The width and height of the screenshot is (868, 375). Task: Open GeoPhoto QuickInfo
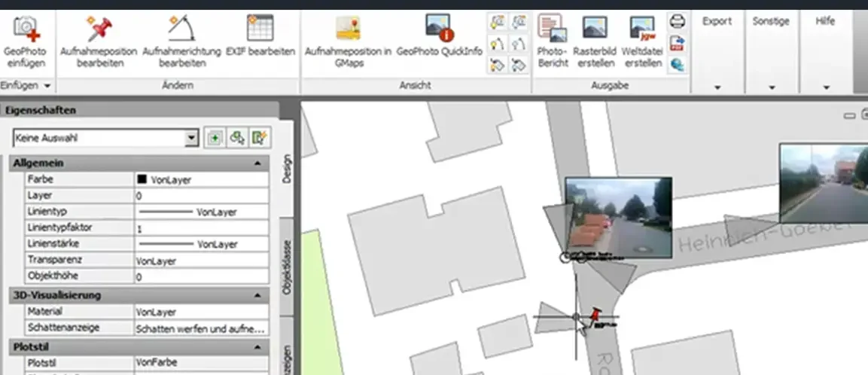tap(438, 28)
